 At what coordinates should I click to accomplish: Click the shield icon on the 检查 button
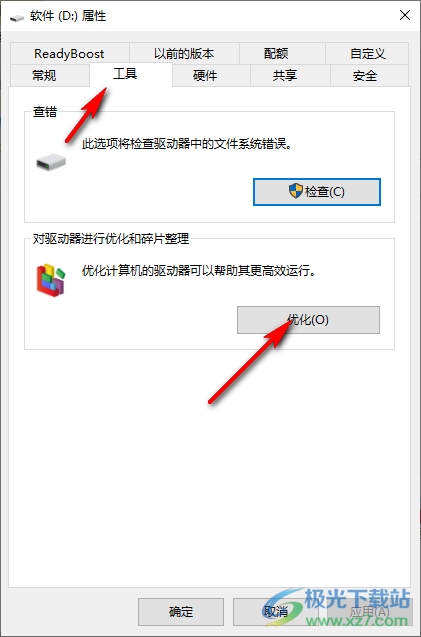pyautogui.click(x=295, y=191)
